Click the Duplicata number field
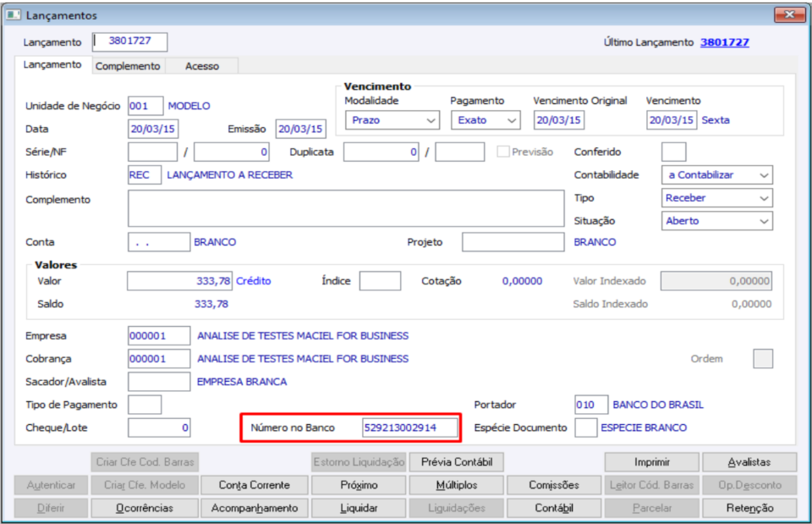 [381, 152]
